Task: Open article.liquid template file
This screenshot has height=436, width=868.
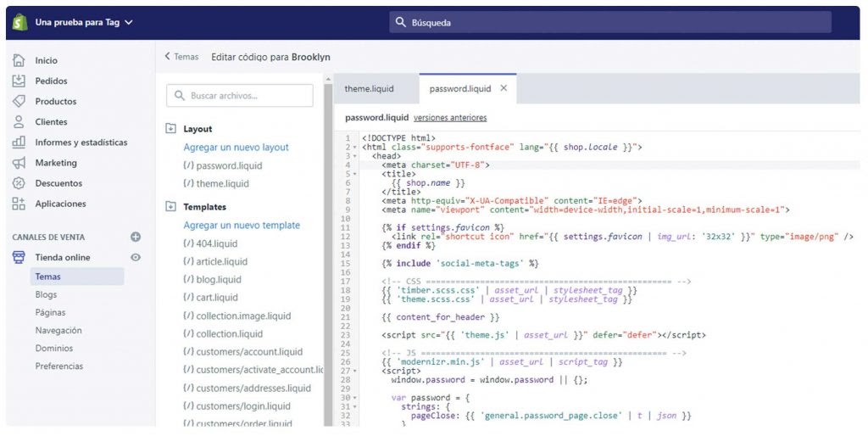Action: click(215, 261)
